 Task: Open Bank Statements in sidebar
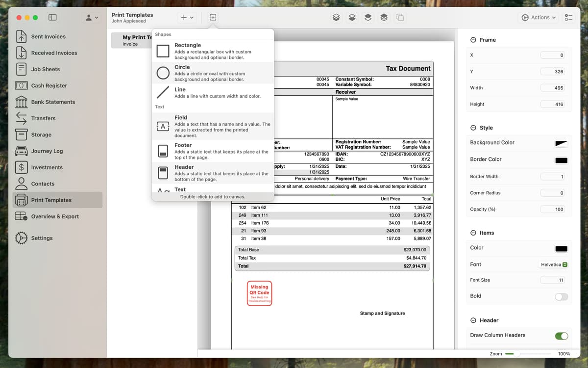[53, 102]
